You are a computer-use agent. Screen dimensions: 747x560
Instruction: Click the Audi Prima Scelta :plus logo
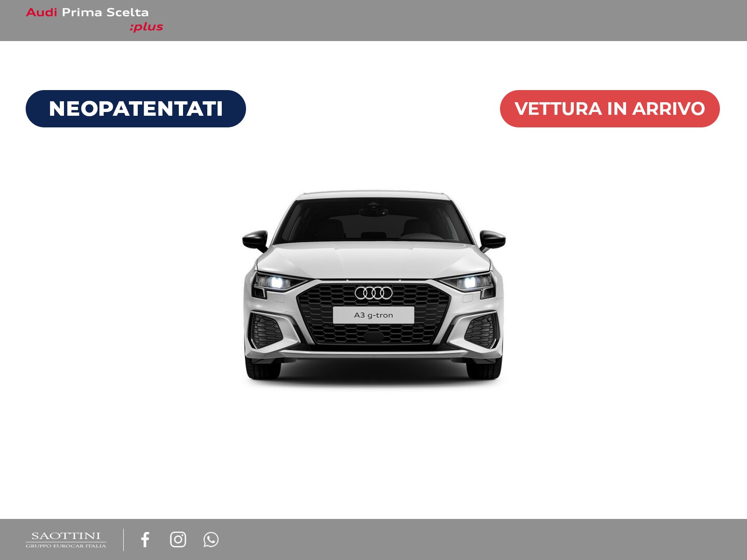(x=94, y=20)
